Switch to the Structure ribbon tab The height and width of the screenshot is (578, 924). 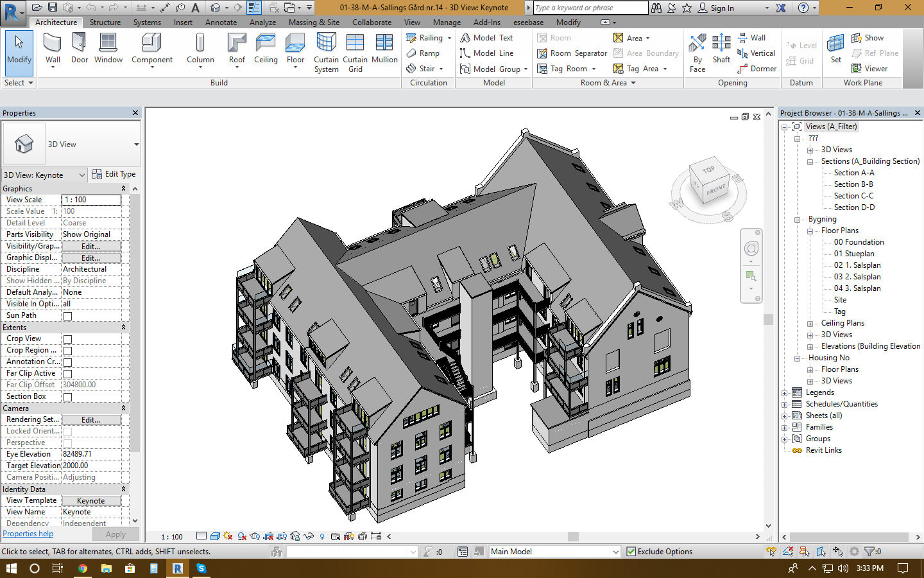pyautogui.click(x=105, y=22)
